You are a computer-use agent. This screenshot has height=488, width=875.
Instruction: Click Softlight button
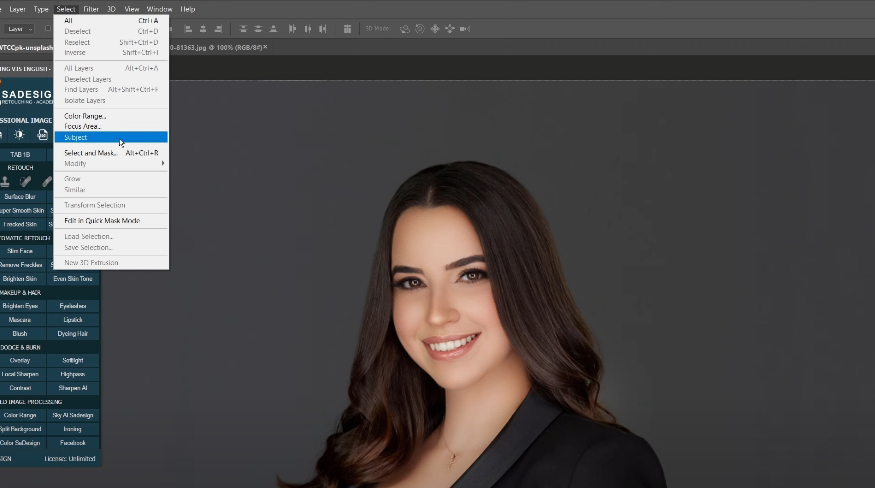click(73, 361)
